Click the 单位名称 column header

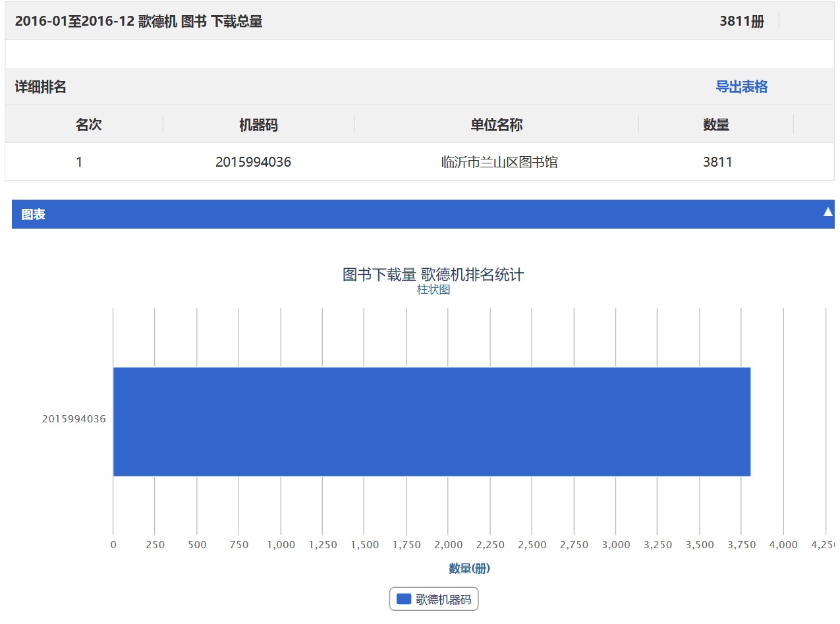496,125
